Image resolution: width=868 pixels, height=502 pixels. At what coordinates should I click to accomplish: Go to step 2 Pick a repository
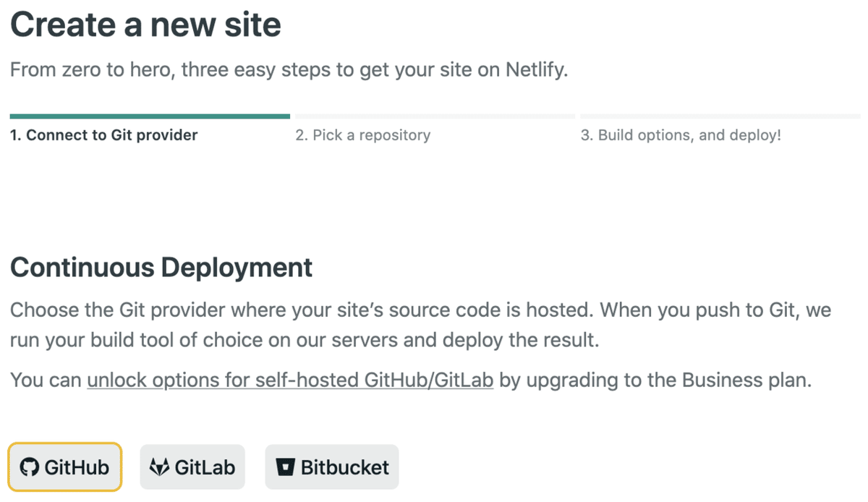coord(362,135)
